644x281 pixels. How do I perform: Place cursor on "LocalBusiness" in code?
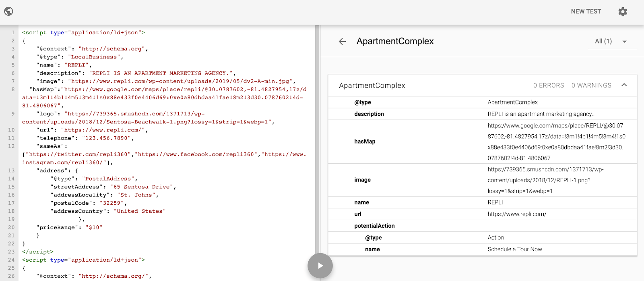pyautogui.click(x=94, y=57)
